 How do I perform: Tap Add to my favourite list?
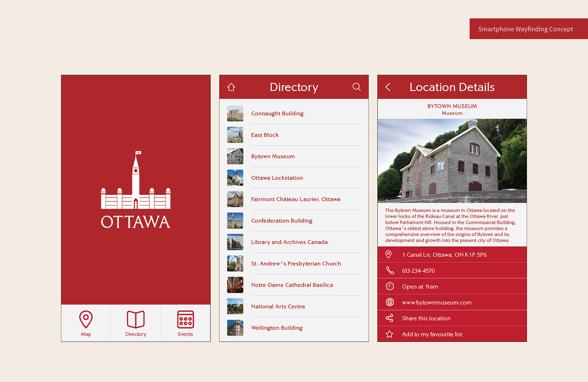pyautogui.click(x=432, y=334)
